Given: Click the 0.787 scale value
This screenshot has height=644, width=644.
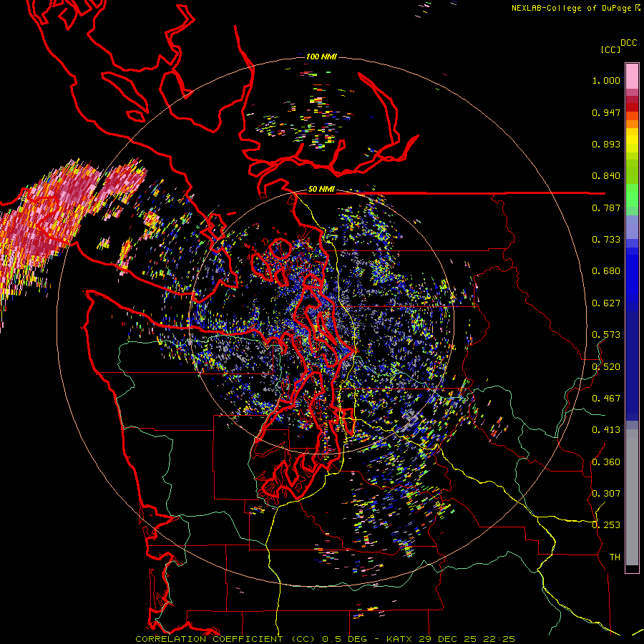Looking at the screenshot, I should click(606, 208).
